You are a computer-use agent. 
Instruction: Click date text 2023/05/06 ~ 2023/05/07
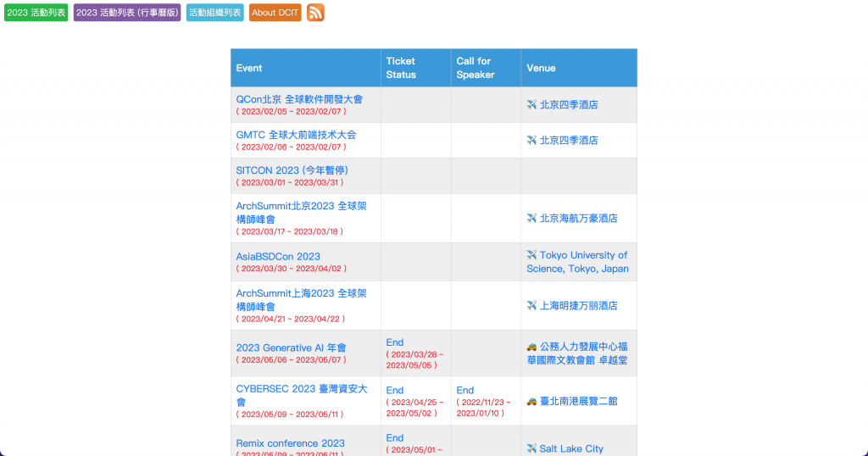292,359
